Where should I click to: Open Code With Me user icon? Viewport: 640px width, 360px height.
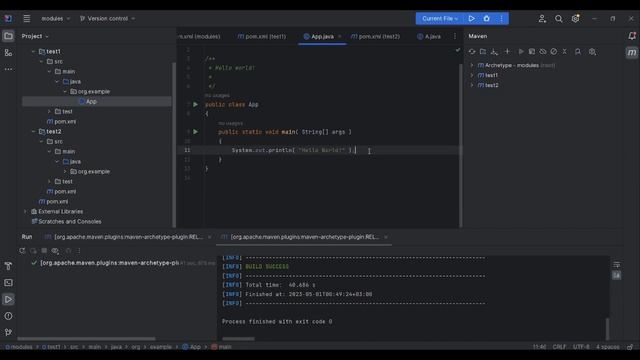coord(542,18)
